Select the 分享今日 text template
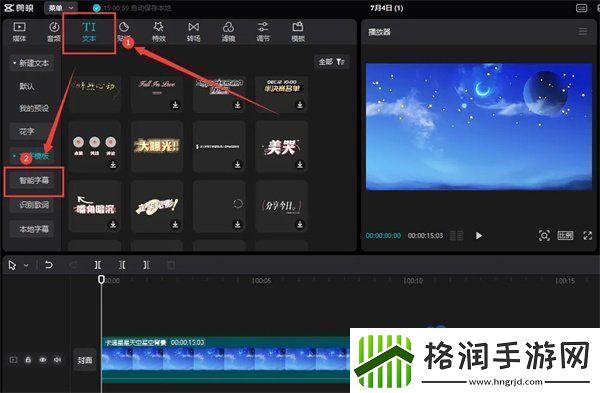Viewport: 600px width, 393px height. pos(282,206)
